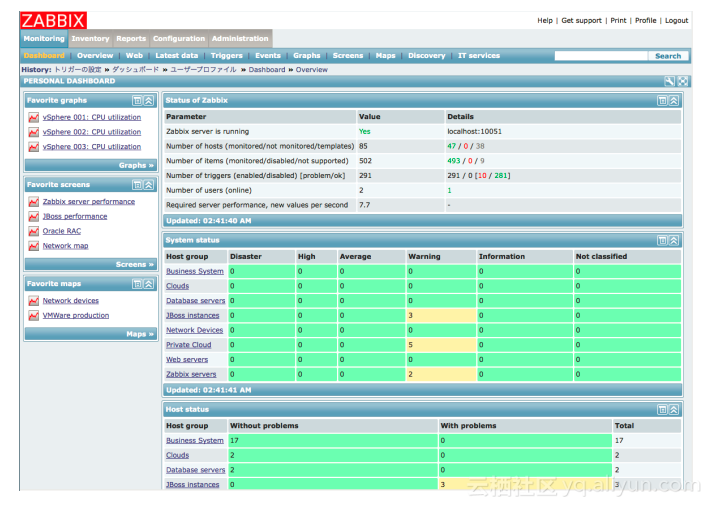Click the Logout link
This screenshot has width=712, height=508.
pos(677,20)
